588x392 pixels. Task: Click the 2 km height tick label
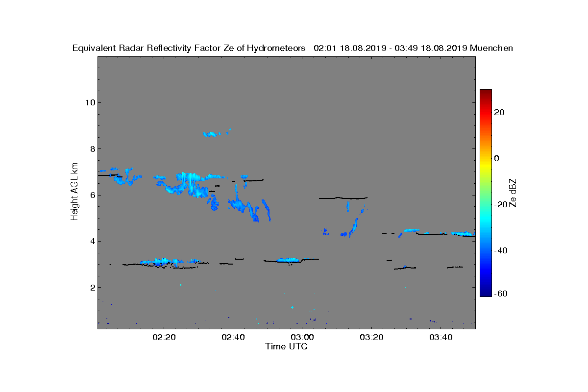[x=92, y=287]
